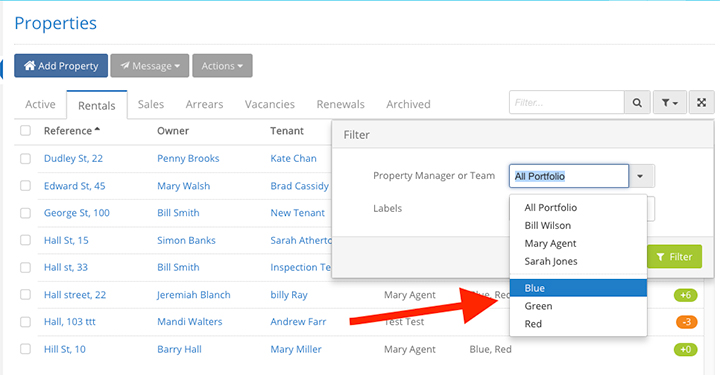Open the Hall, 103 ttt property link
Image resolution: width=720 pixels, height=375 pixels.
70,322
